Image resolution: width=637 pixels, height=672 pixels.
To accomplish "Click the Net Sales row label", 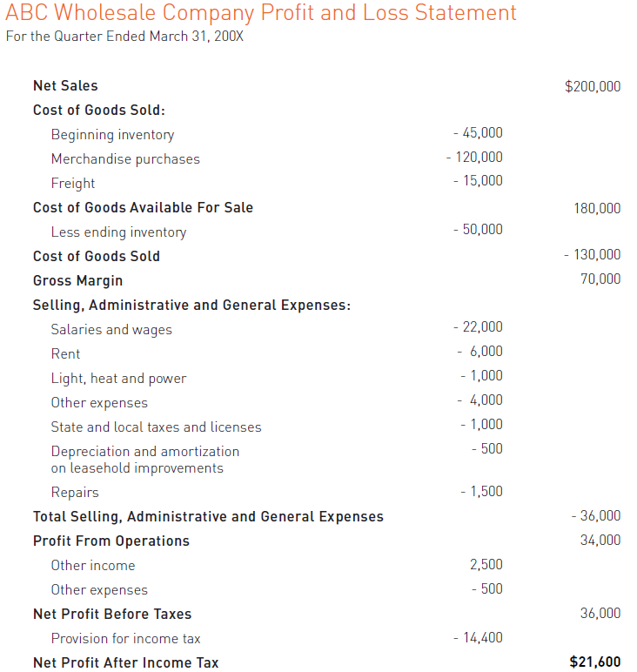I will (65, 85).
